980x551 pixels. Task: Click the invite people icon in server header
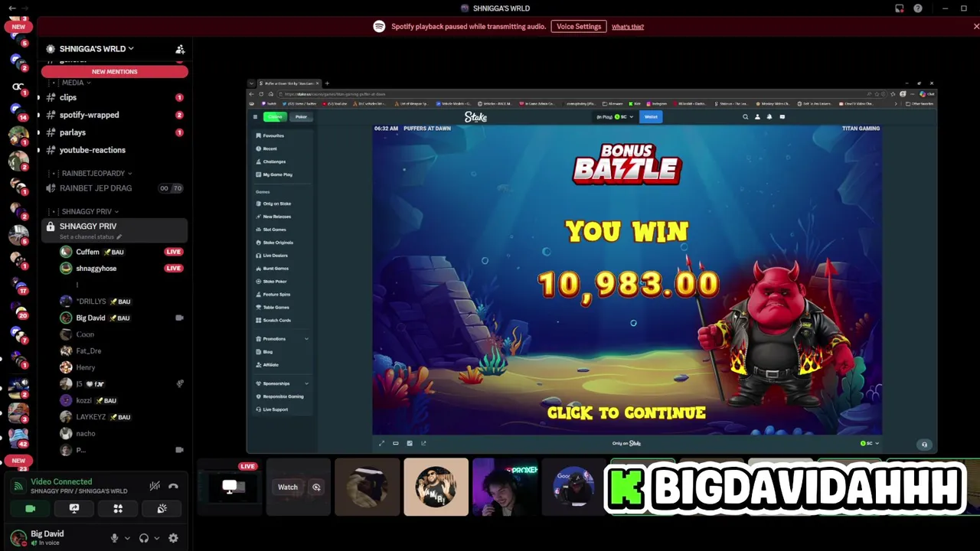(180, 49)
